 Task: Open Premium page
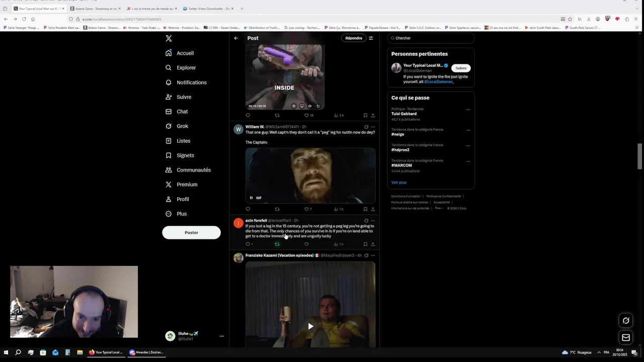181,185
